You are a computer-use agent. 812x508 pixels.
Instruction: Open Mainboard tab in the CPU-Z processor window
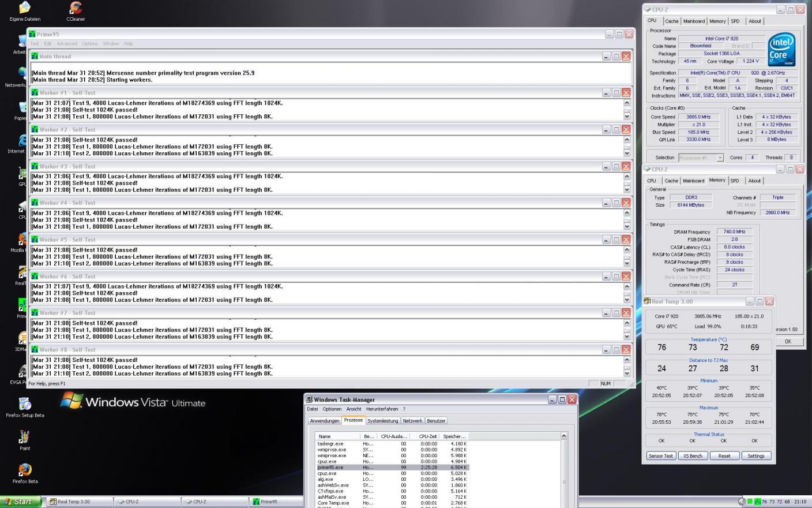694,21
